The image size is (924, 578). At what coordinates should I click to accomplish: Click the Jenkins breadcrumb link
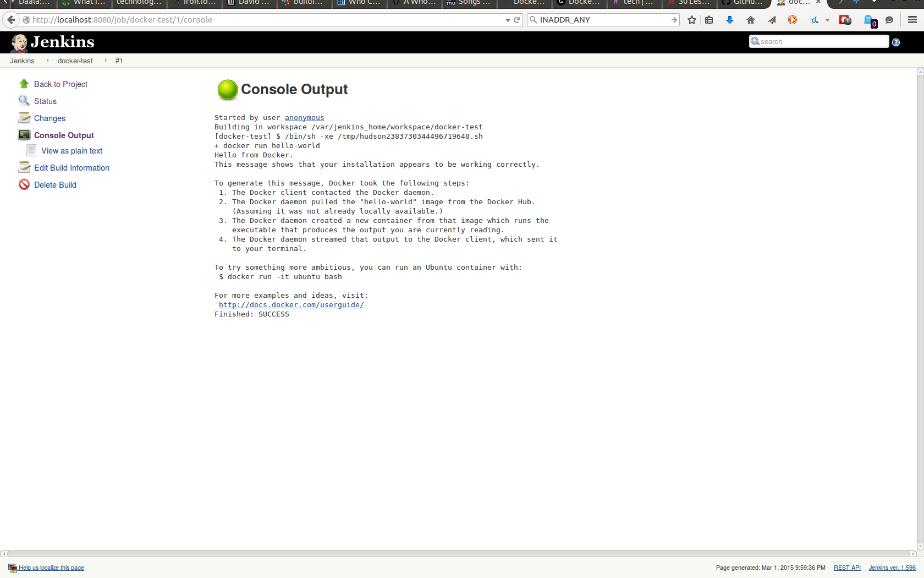22,61
